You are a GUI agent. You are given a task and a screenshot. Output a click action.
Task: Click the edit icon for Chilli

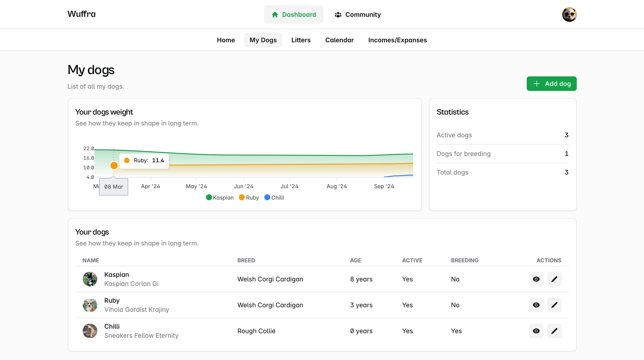[554, 331]
